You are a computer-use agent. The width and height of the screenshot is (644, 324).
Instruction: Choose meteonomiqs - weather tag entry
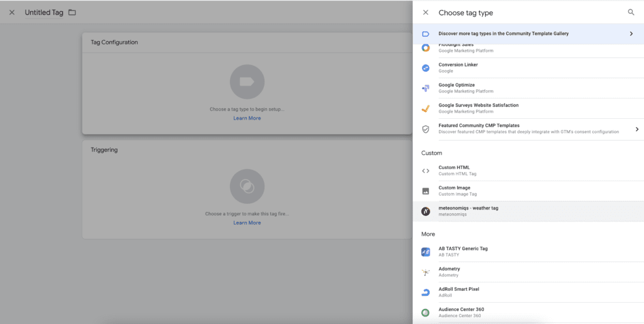528,211
